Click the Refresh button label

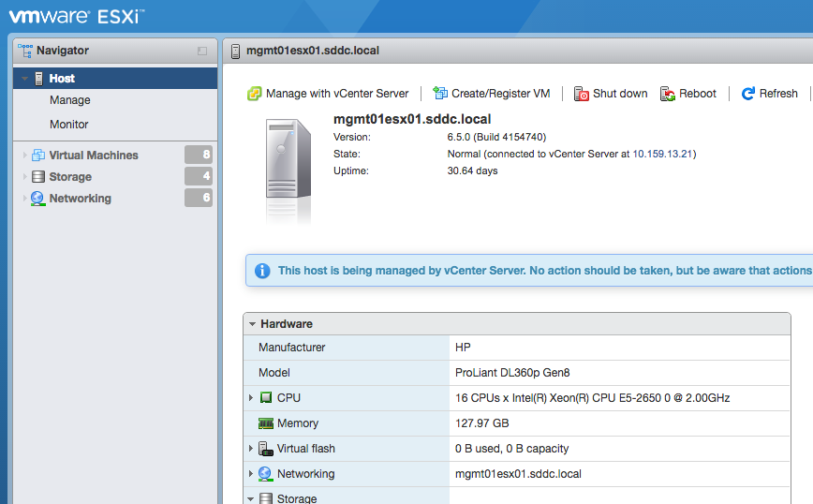[778, 94]
